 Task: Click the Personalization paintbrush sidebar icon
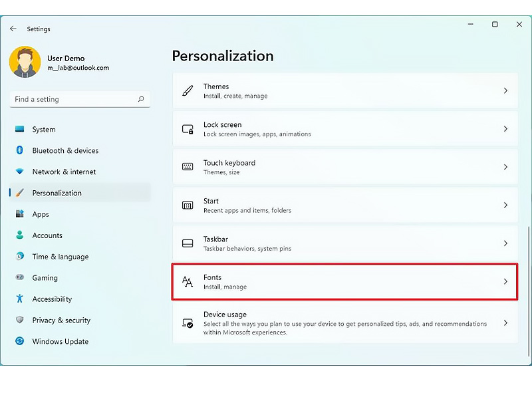point(20,193)
